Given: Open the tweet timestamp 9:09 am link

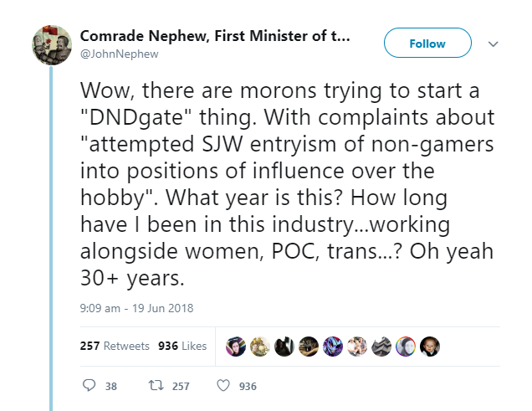Looking at the screenshot, I should pos(136,308).
